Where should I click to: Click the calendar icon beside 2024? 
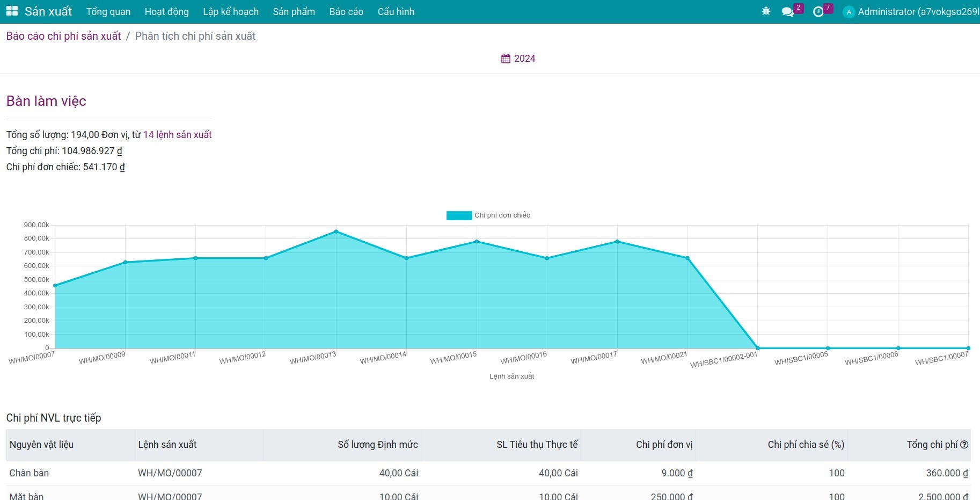(x=506, y=59)
